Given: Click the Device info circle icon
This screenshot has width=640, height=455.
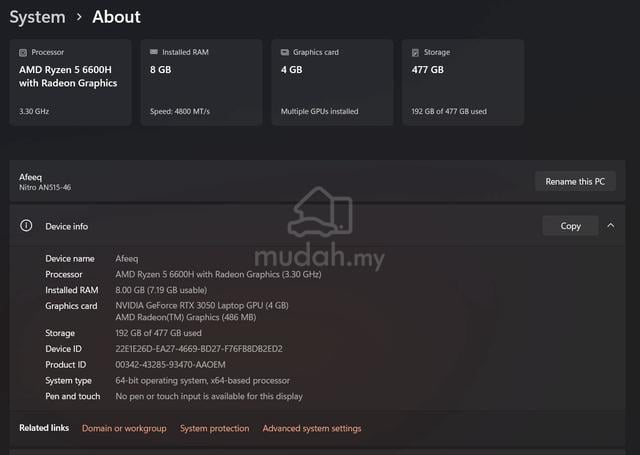Looking at the screenshot, I should pos(26,226).
